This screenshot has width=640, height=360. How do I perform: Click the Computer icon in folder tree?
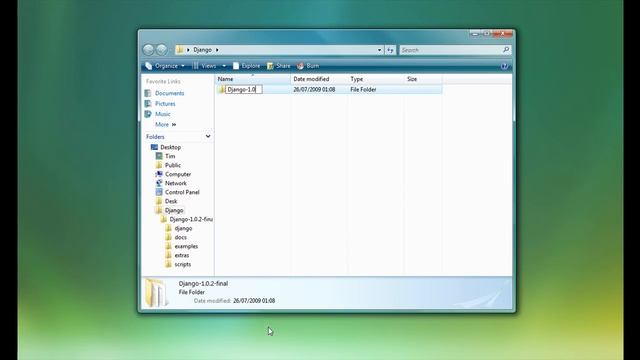click(159, 174)
